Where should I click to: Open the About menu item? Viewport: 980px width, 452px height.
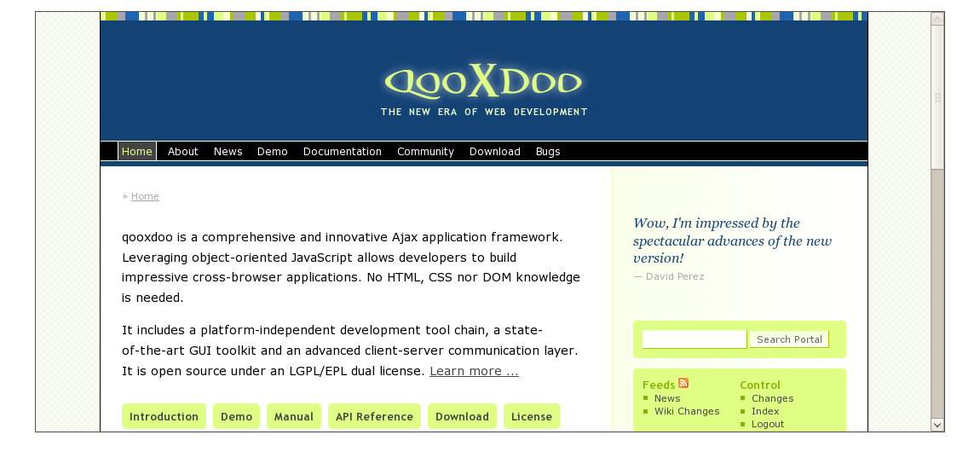click(x=182, y=151)
